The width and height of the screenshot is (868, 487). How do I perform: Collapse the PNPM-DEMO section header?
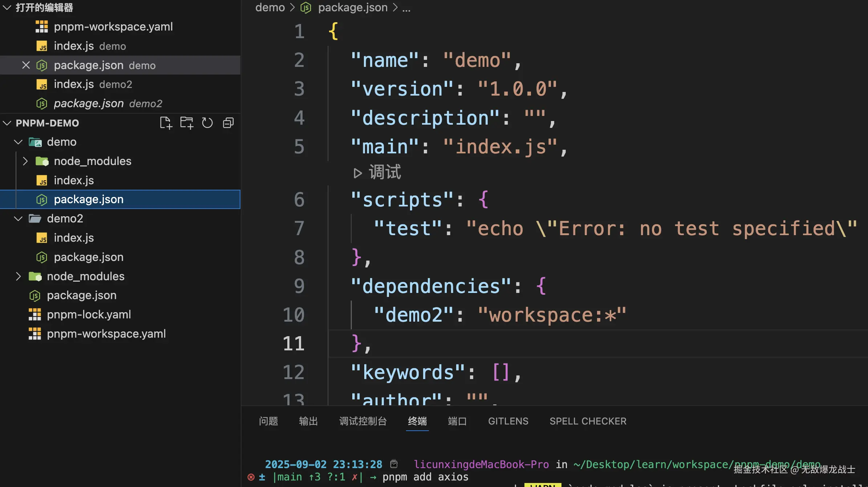(7, 123)
